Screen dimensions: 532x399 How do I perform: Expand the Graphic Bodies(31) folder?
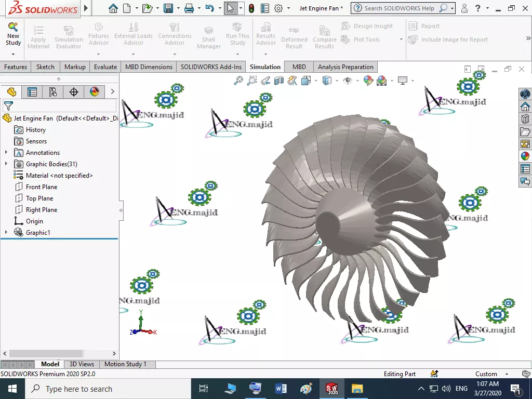coord(6,164)
